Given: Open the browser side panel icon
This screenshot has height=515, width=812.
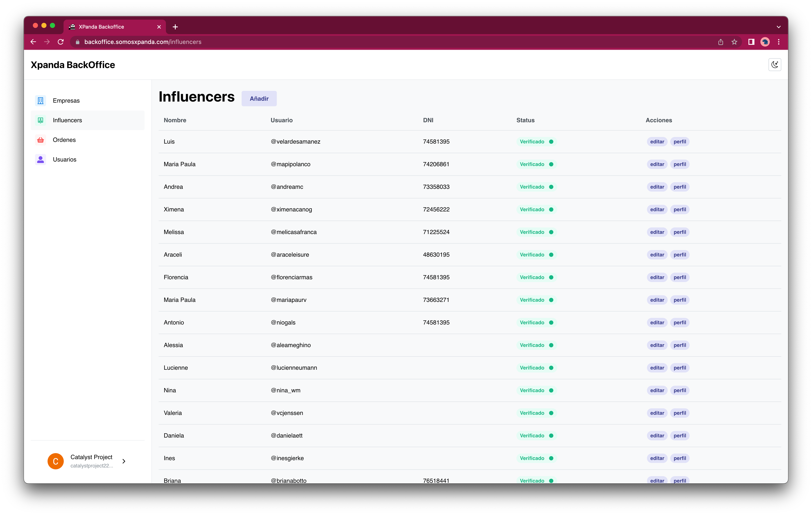Looking at the screenshot, I should click(x=751, y=42).
